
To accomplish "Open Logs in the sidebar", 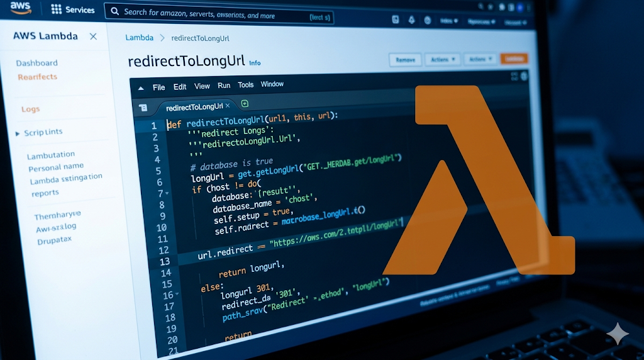I will [31, 109].
